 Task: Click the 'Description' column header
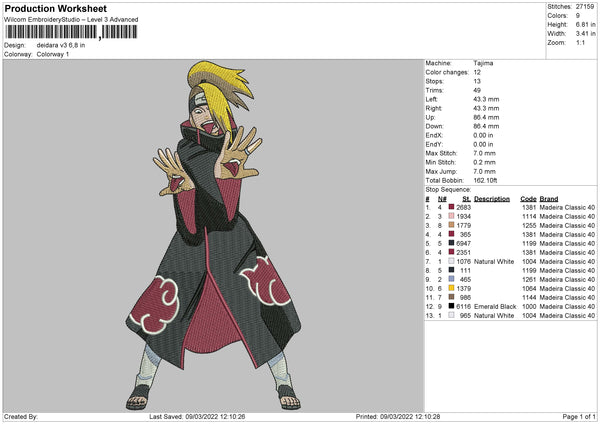492,199
